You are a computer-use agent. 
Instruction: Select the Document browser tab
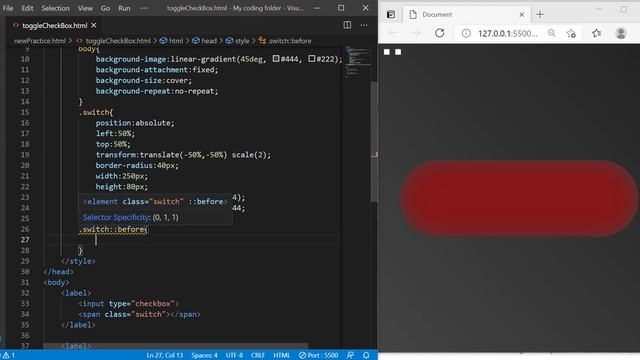(467, 15)
